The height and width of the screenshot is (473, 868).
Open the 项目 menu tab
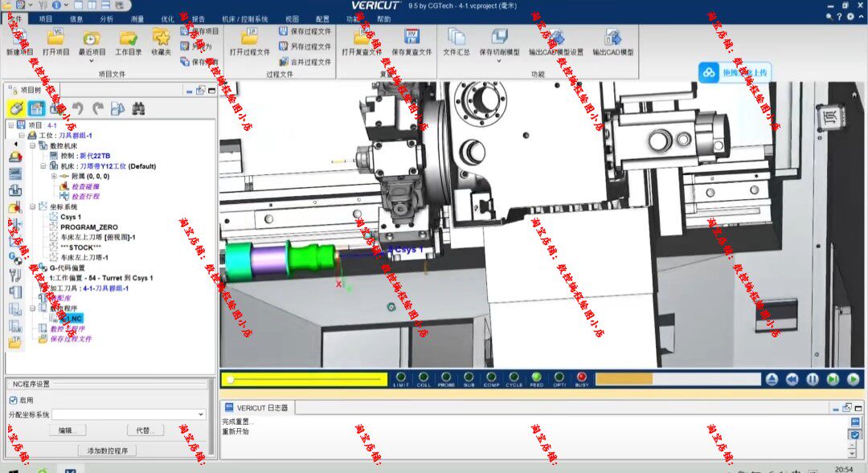click(x=45, y=18)
